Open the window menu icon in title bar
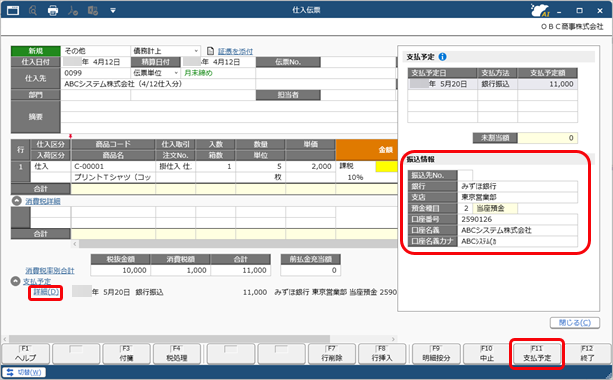The height and width of the screenshot is (380, 613). pos(13,10)
